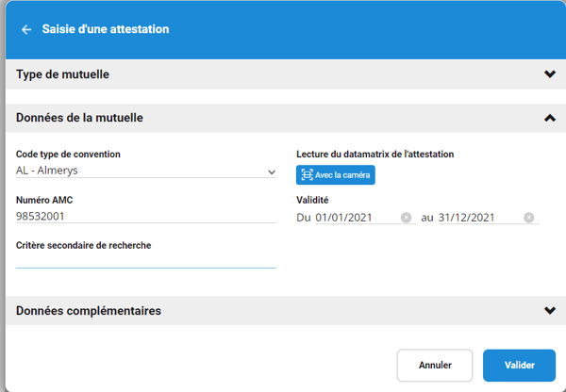This screenshot has width=566, height=392.
Task: Click the Lecture du datamatrix de l'attestation label
Action: click(x=375, y=155)
